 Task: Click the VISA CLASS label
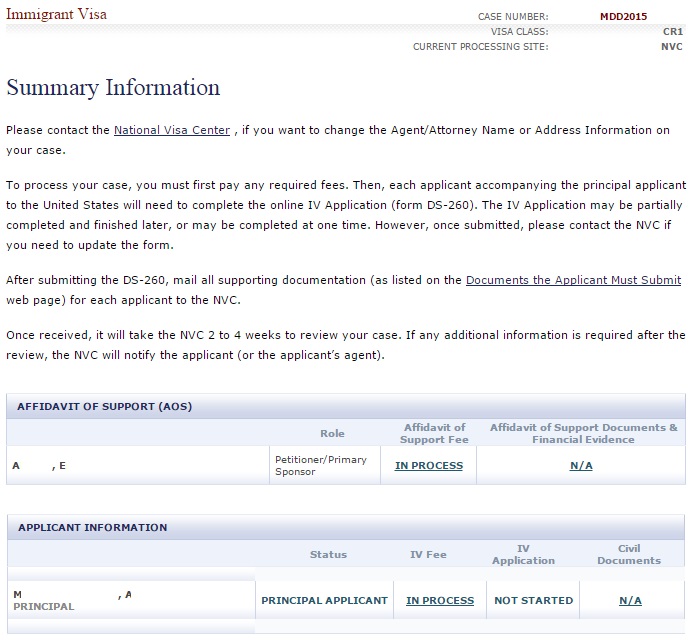click(x=519, y=32)
